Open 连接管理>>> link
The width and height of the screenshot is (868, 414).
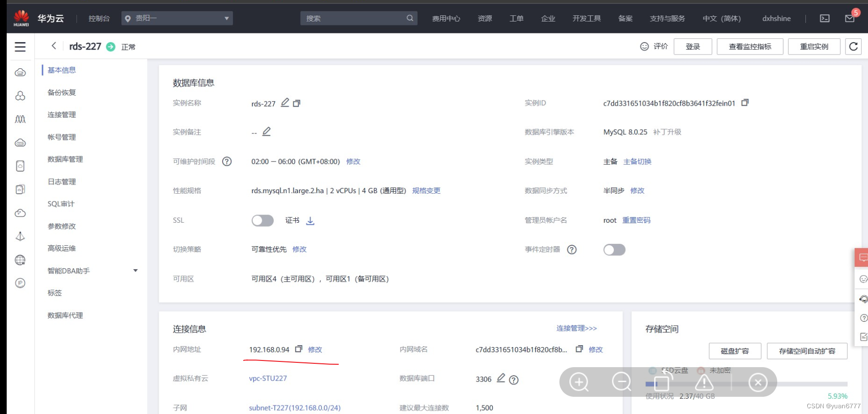pyautogui.click(x=577, y=328)
